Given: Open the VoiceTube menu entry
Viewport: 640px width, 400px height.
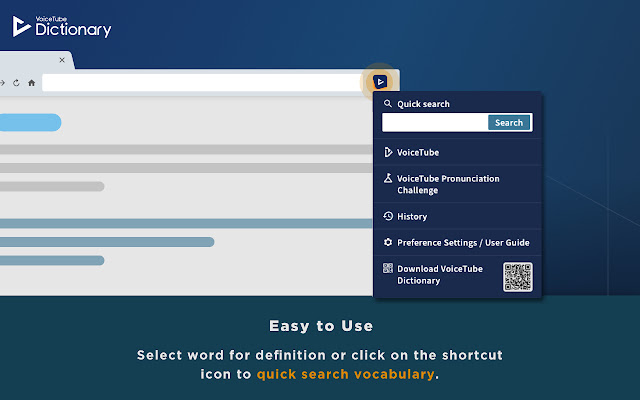Looking at the screenshot, I should tap(457, 152).
